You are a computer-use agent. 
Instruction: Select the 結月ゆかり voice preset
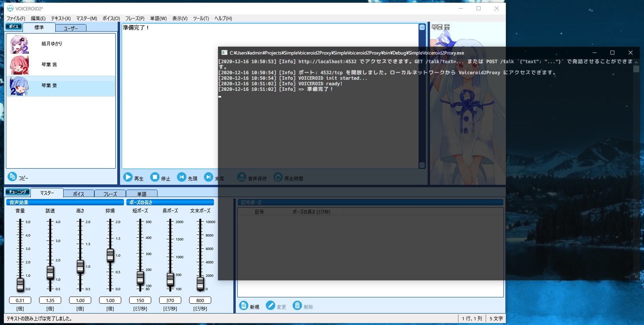click(x=61, y=44)
